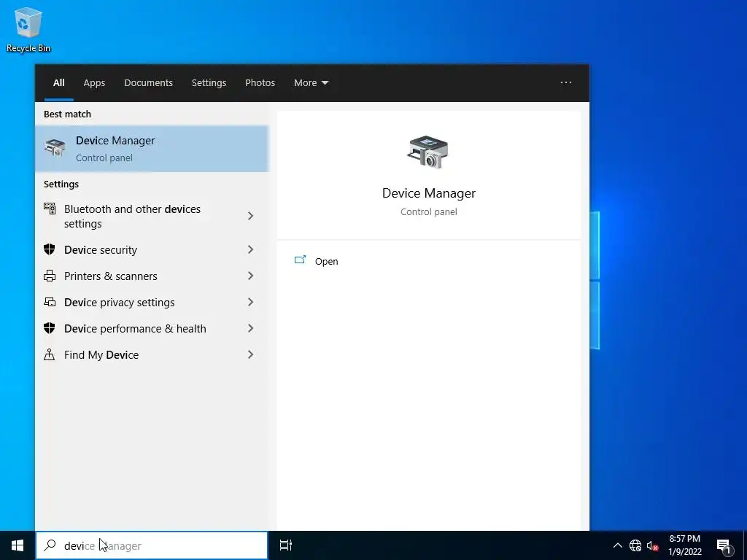
Task: Click the Best match heading
Action: pyautogui.click(x=67, y=114)
